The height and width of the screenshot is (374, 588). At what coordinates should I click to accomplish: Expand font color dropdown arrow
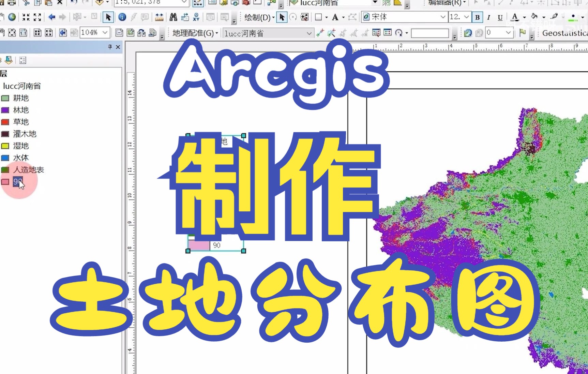524,17
